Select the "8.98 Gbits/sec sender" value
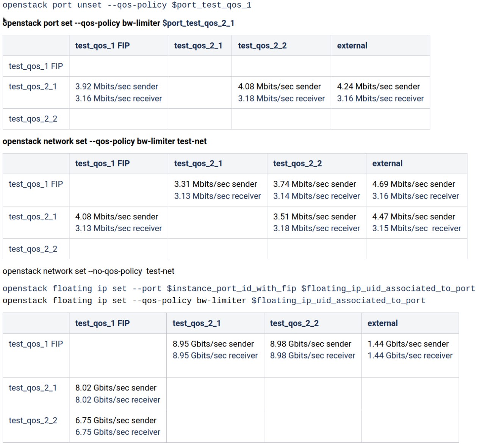This screenshot has height=448, width=485. 310,344
